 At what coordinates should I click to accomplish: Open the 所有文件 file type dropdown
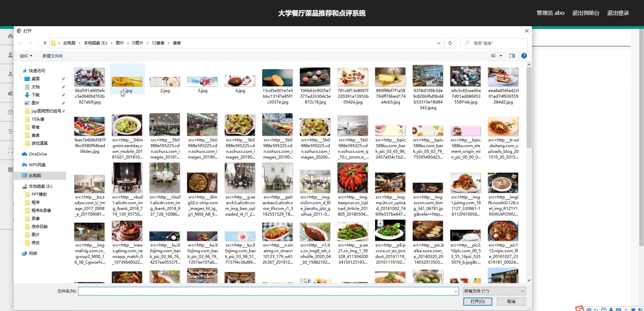coord(494,291)
